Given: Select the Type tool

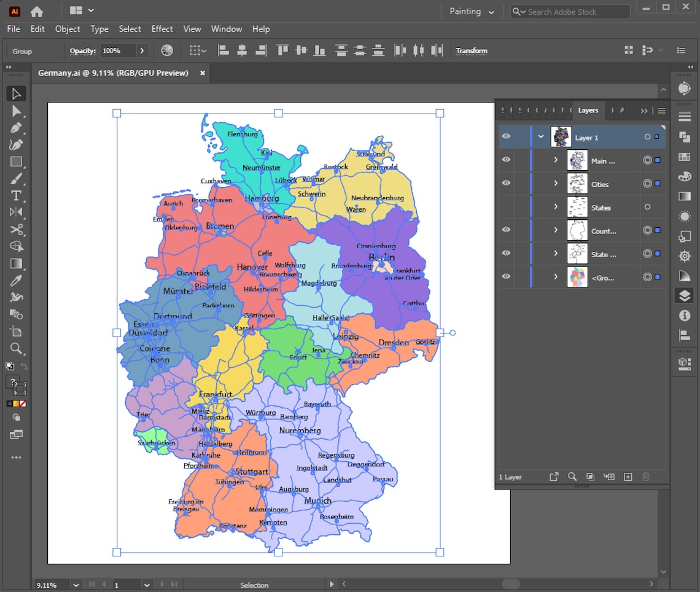Looking at the screenshot, I should tap(16, 196).
